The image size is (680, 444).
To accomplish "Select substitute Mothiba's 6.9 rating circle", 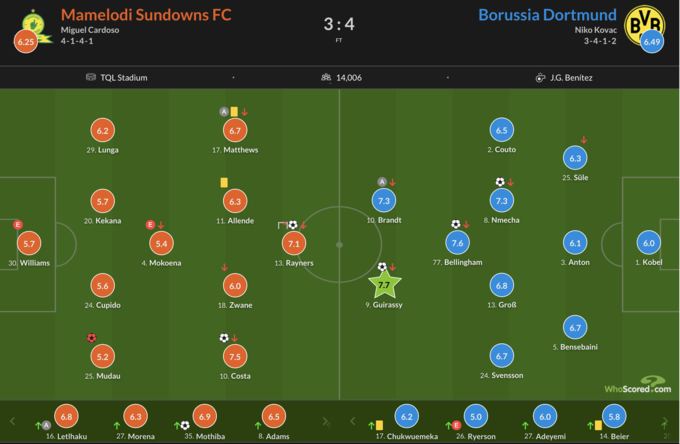I will click(x=203, y=416).
